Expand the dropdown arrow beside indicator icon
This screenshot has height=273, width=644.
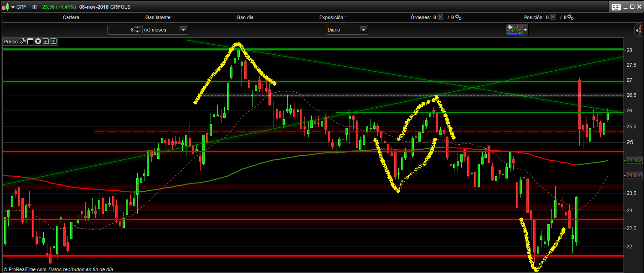click(x=526, y=30)
